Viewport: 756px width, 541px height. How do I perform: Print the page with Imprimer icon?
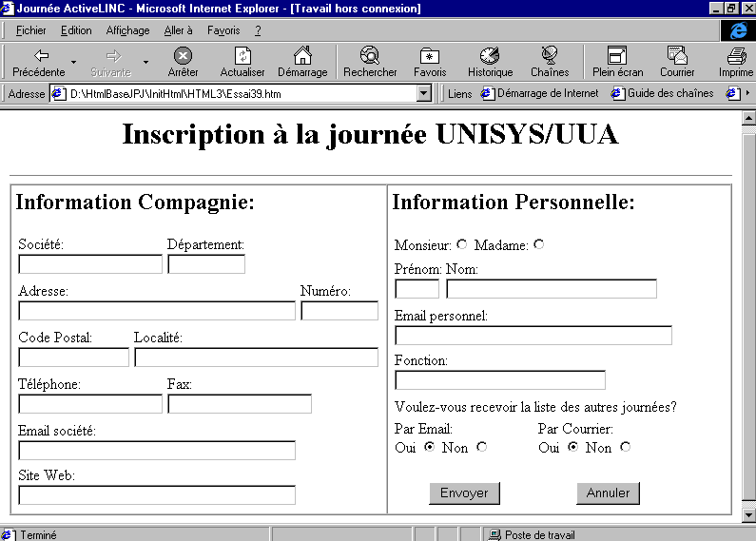pos(736,62)
